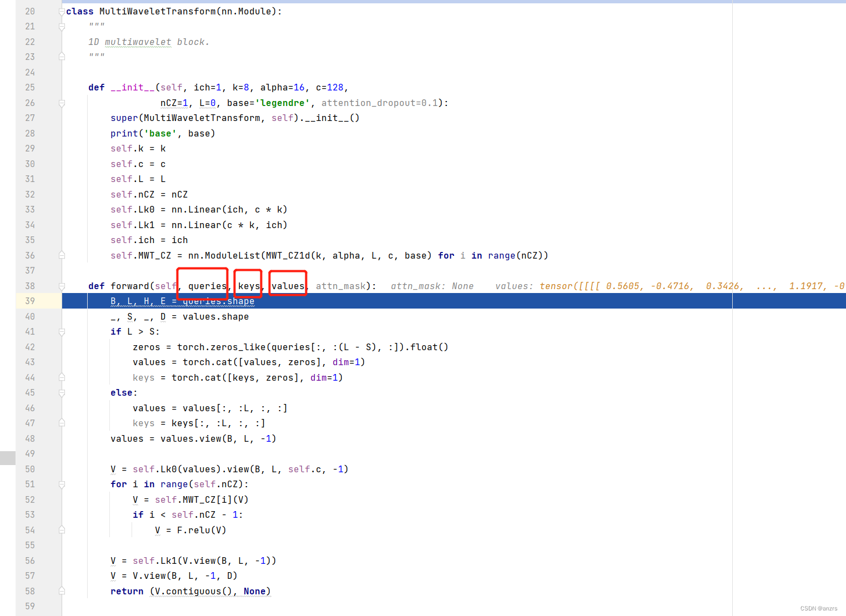The width and height of the screenshot is (846, 616).
Task: Collapse the __init__ method fold marker on line 26
Action: pyautogui.click(x=62, y=103)
